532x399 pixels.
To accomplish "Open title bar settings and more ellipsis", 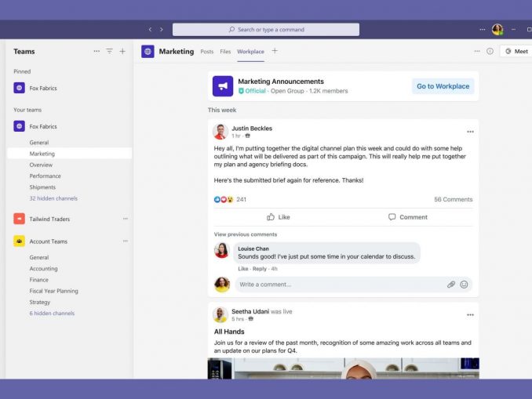I will click(482, 30).
